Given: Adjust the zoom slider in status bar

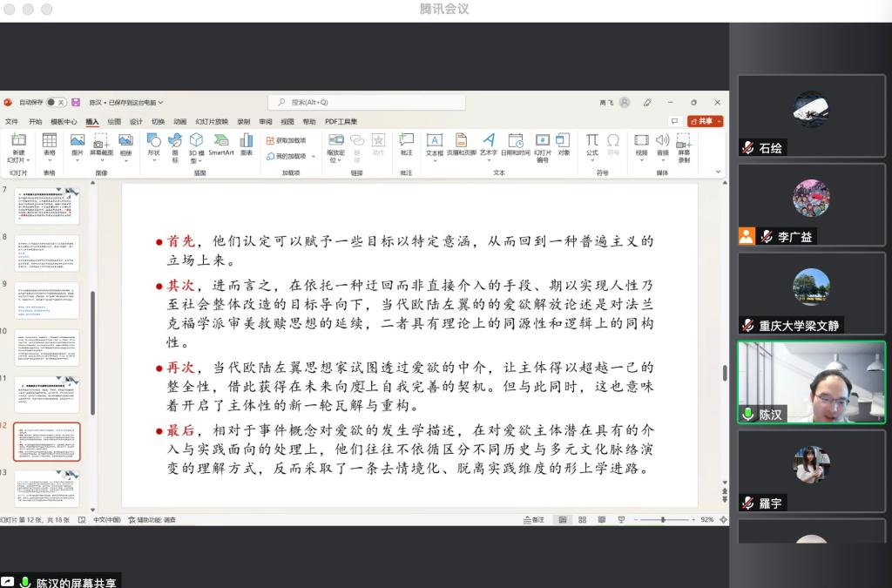Looking at the screenshot, I should (663, 520).
